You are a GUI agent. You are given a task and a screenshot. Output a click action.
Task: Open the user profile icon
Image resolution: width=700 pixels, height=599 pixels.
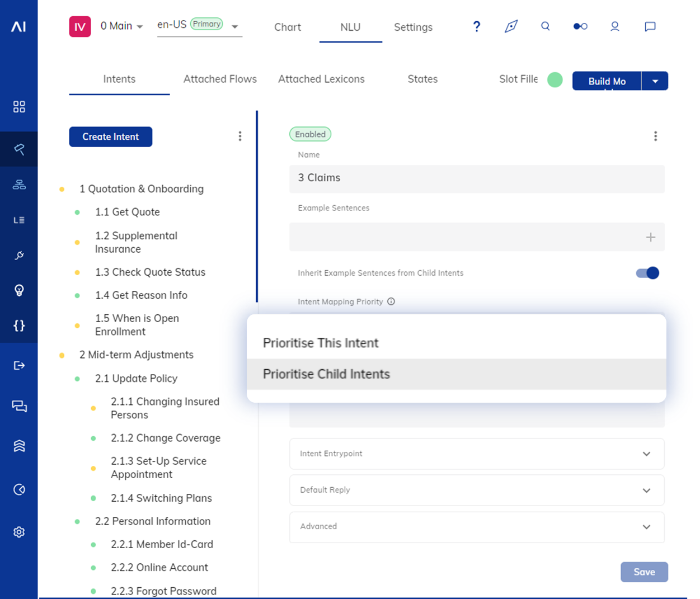point(615,26)
